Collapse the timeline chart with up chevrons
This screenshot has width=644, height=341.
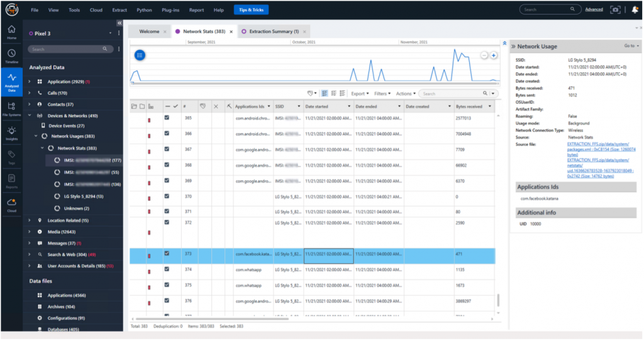tap(504, 43)
